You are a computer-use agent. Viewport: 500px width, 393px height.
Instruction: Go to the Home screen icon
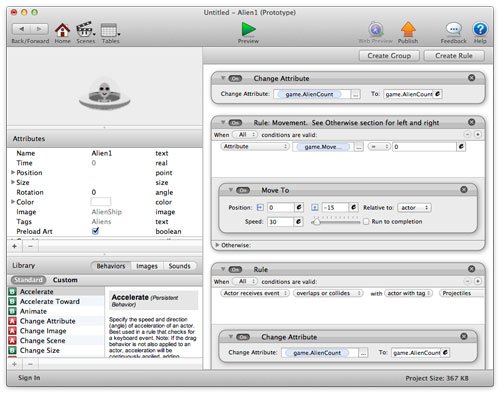(62, 30)
